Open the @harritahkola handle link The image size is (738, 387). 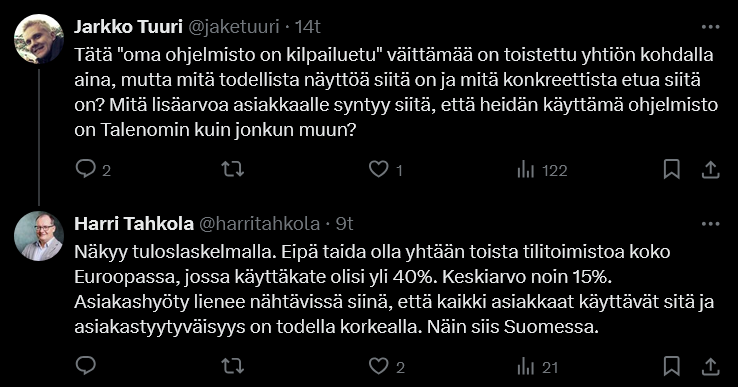[259, 224]
